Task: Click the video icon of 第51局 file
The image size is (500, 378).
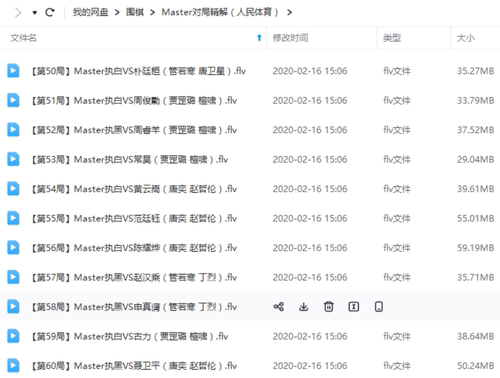Action: click(13, 100)
